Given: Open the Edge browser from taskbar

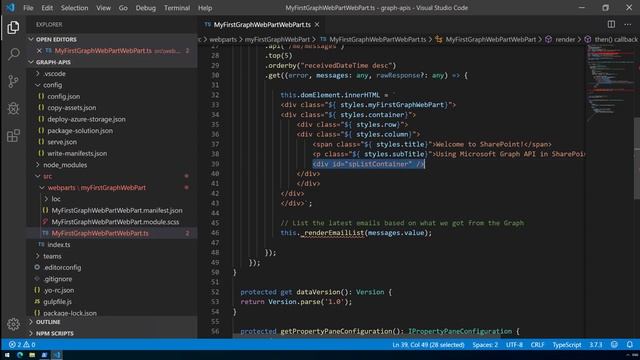Looking at the screenshot, I should [x=20, y=355].
